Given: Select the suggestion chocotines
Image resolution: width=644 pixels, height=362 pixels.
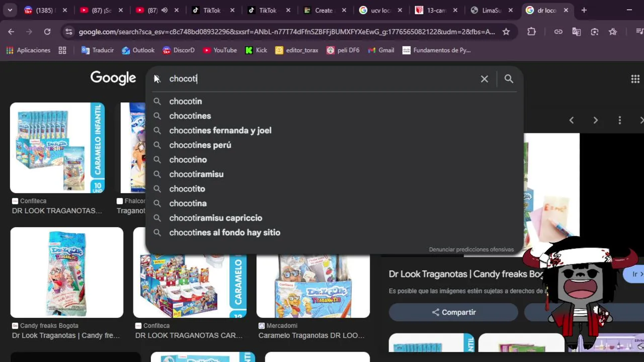Looking at the screenshot, I should [x=334, y=116].
